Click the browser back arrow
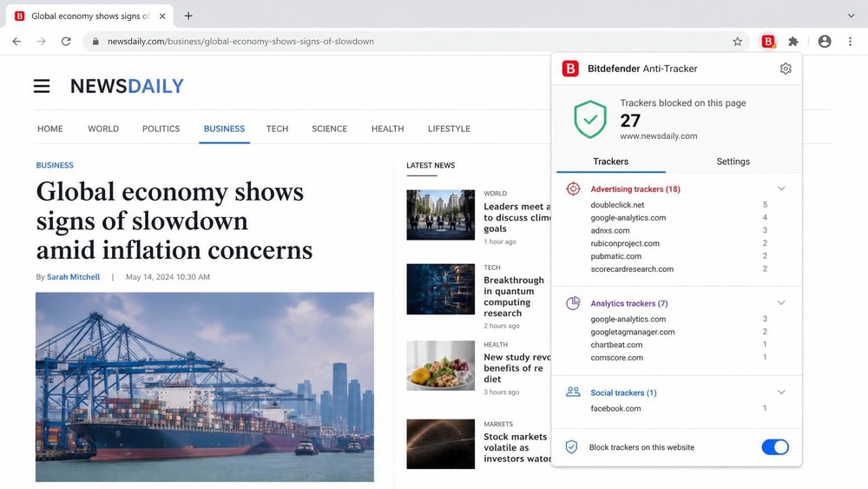 pos(16,42)
